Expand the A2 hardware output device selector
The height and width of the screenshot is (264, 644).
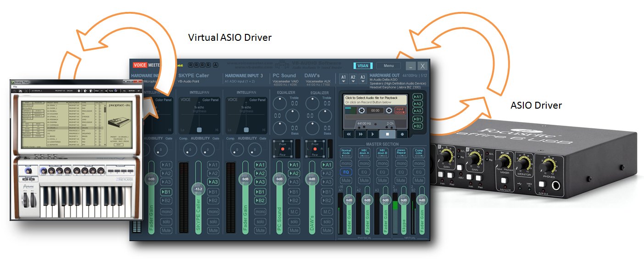[353, 78]
